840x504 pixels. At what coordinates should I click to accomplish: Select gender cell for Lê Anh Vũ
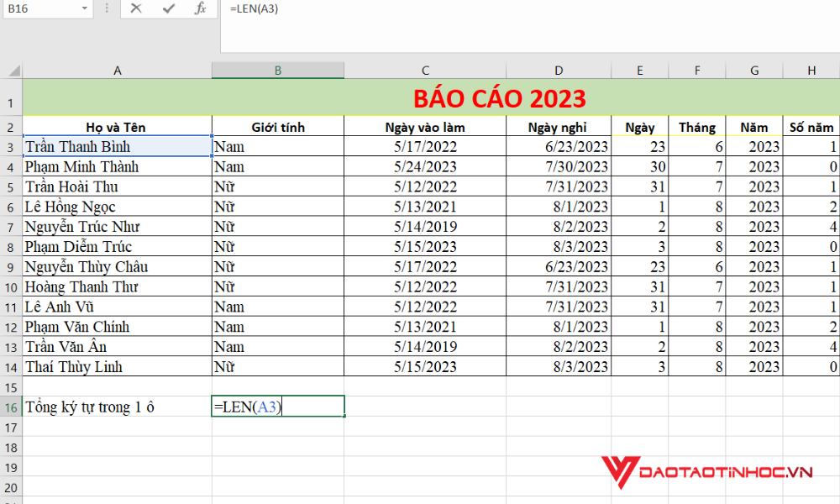pos(278,307)
